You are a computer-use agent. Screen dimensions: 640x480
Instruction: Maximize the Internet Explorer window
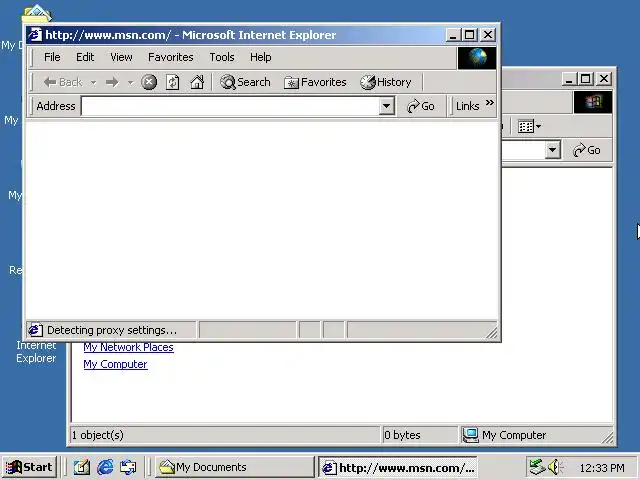[469, 35]
